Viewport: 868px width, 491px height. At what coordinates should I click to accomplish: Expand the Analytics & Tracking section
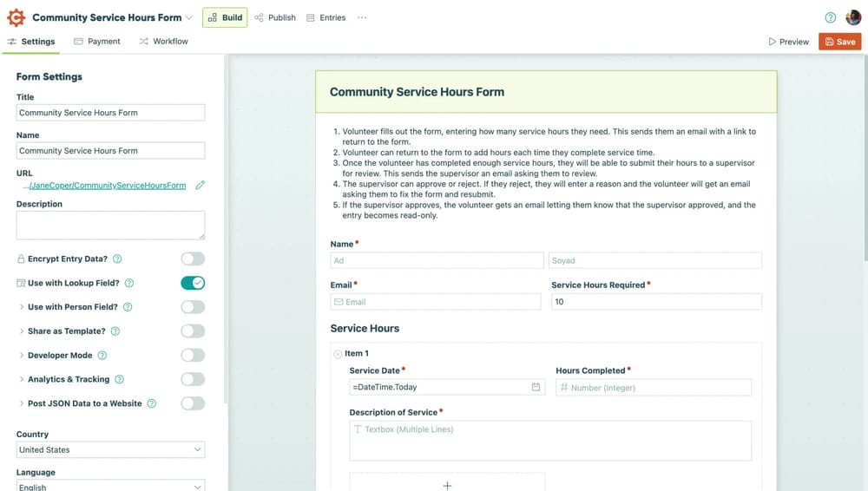22,380
